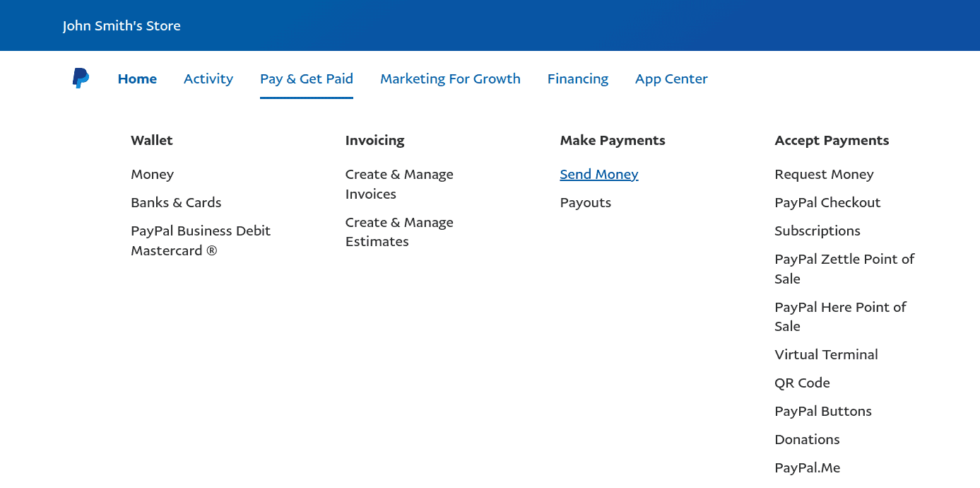
Task: Open the App Center tab
Action: (671, 79)
